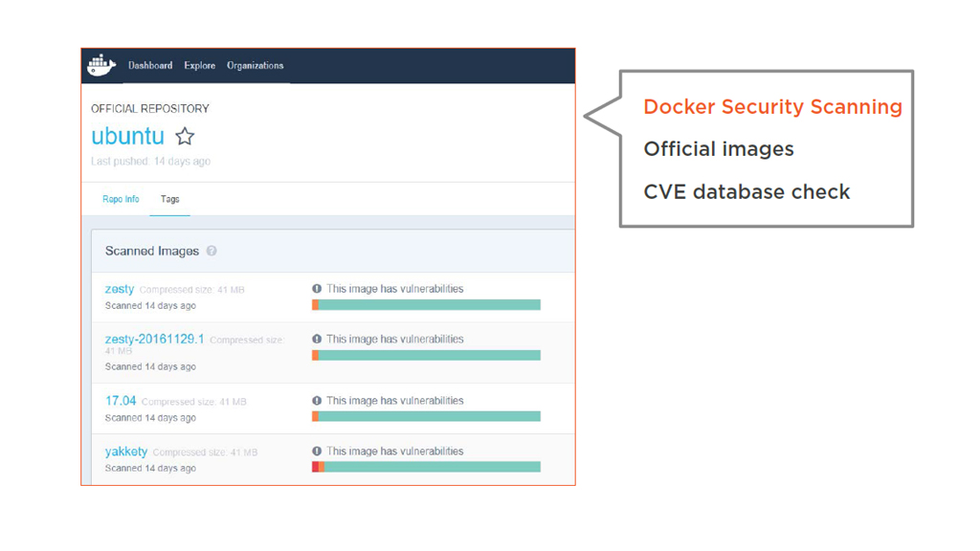Click the zesty-20161129.1 vulnerability warning icon

pos(317,340)
